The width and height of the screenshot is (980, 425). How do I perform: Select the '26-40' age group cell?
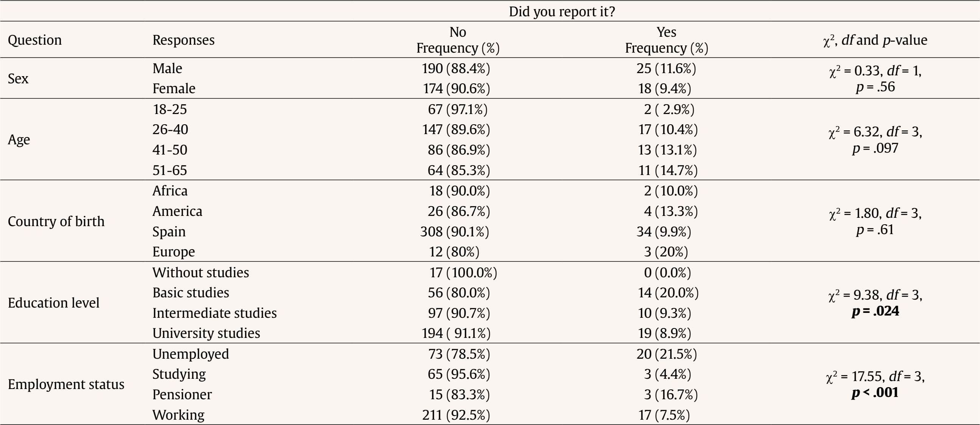[x=170, y=130]
